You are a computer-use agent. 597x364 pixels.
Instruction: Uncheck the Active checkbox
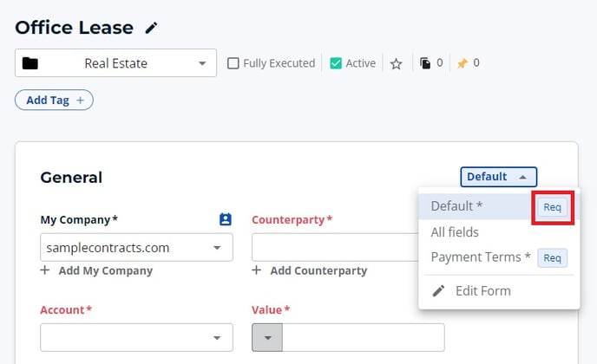tap(336, 63)
